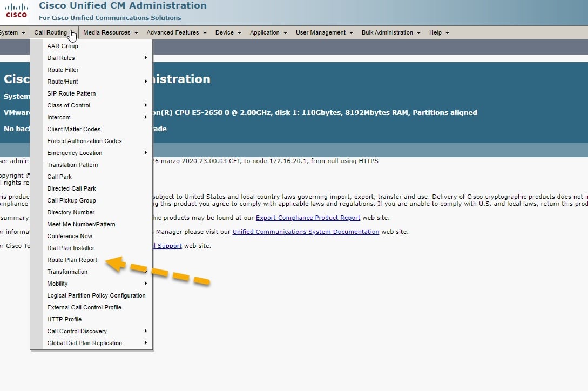Expand the Mobility submenu
588x391 pixels.
pos(98,284)
